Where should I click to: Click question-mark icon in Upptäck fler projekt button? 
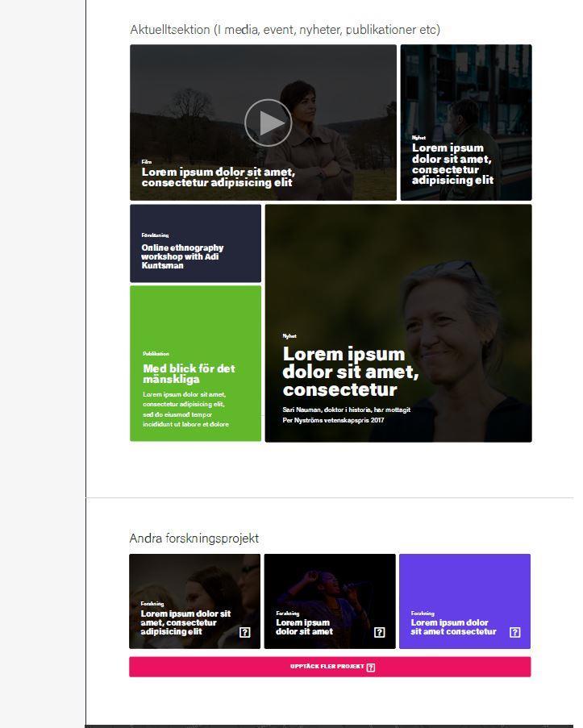(x=371, y=668)
